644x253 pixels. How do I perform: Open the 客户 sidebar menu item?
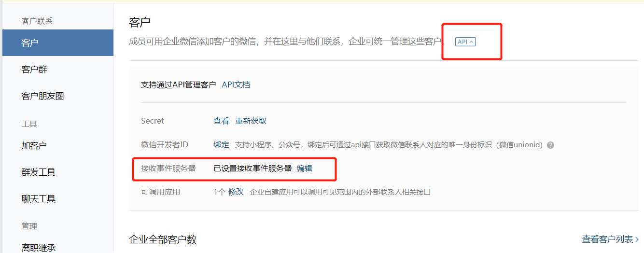58,42
